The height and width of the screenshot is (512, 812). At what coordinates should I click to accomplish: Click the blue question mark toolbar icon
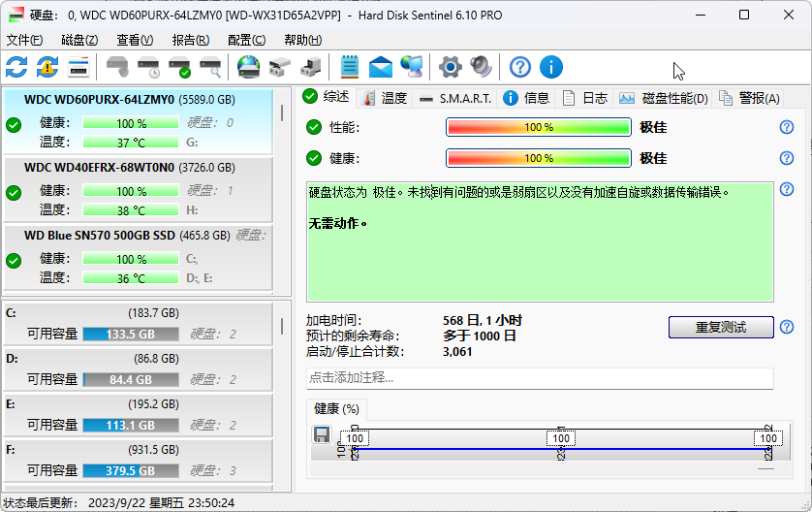click(520, 67)
